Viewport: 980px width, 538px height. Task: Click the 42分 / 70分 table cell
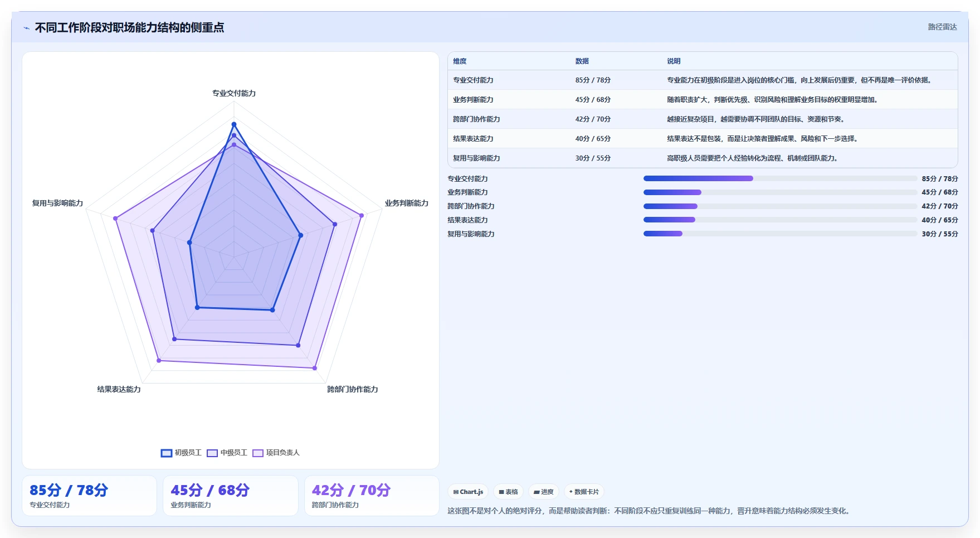[x=593, y=119]
